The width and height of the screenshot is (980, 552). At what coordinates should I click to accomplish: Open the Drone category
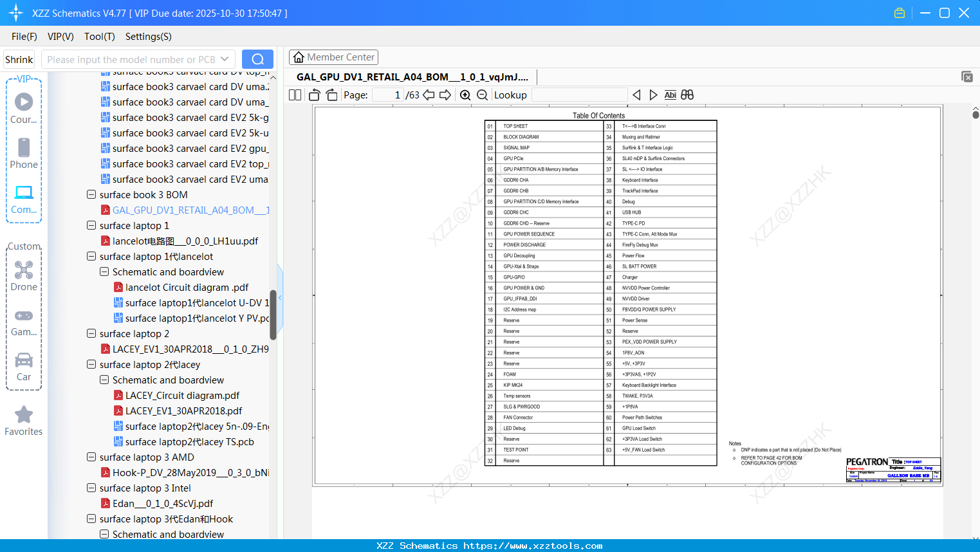point(24,276)
